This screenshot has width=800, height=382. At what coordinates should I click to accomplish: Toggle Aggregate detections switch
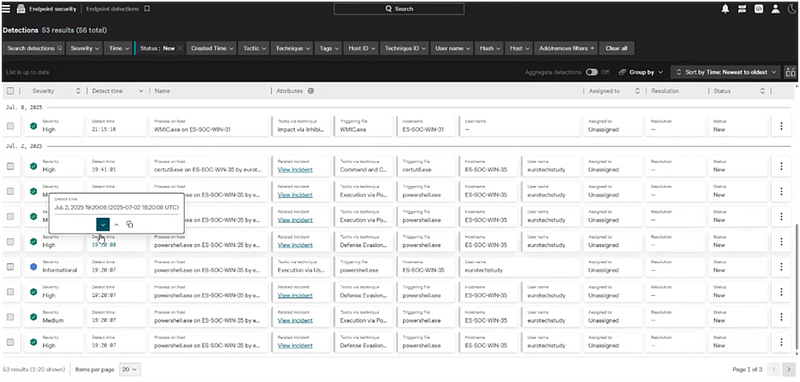click(592, 72)
